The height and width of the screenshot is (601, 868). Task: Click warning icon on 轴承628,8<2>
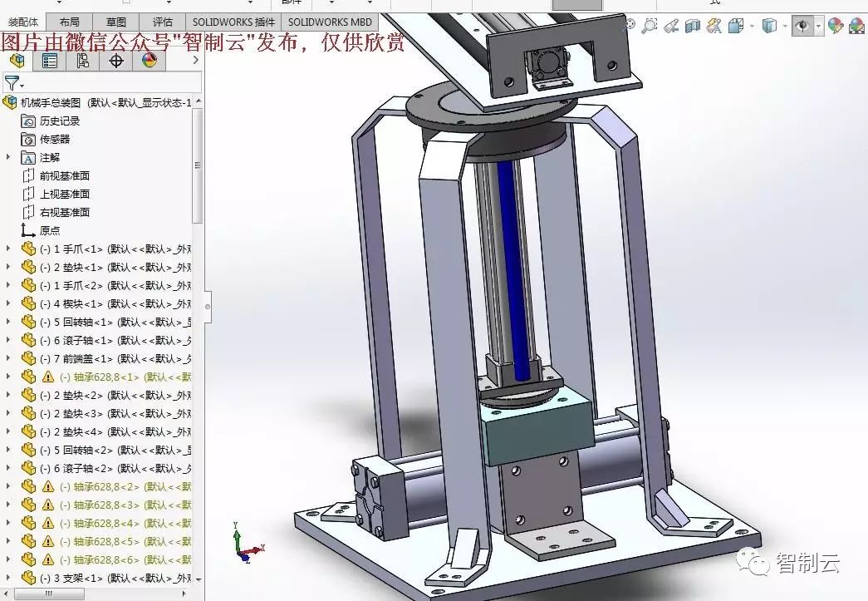coord(48,487)
